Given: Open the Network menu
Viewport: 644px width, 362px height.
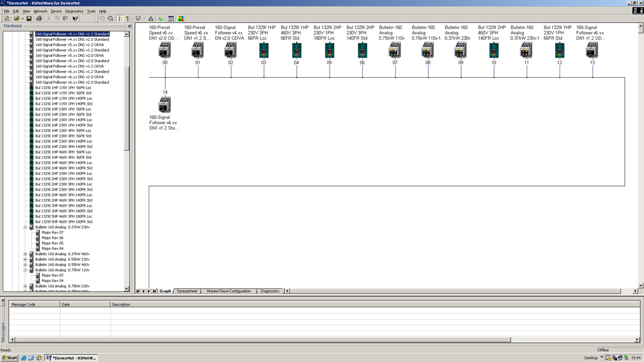Looking at the screenshot, I should (40, 11).
